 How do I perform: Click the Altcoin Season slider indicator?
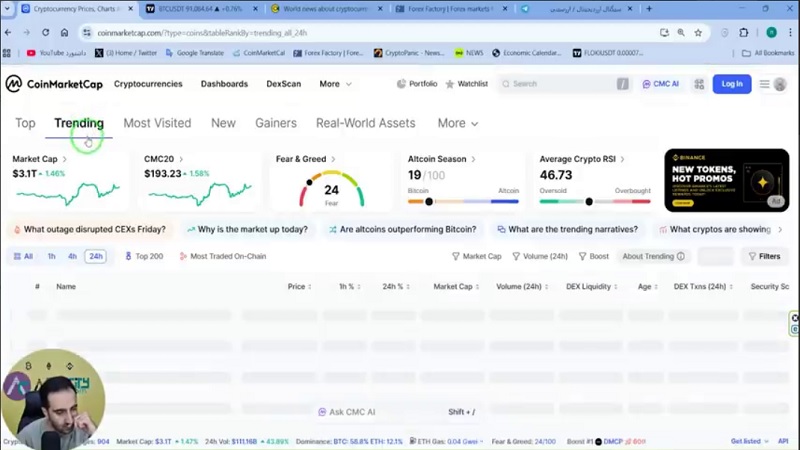(x=429, y=201)
